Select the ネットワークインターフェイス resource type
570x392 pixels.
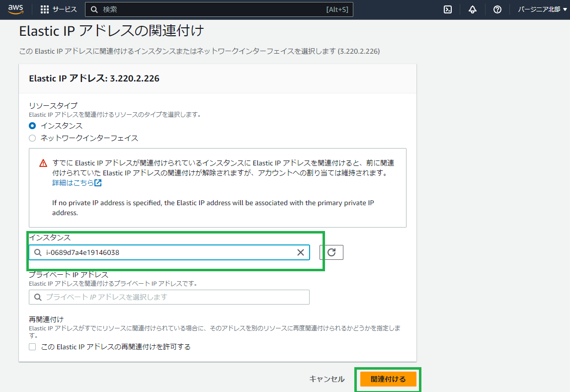point(32,138)
